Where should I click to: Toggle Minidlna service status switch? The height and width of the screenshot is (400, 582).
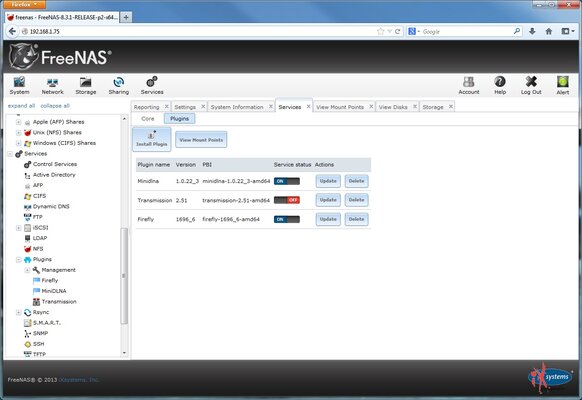click(x=287, y=181)
